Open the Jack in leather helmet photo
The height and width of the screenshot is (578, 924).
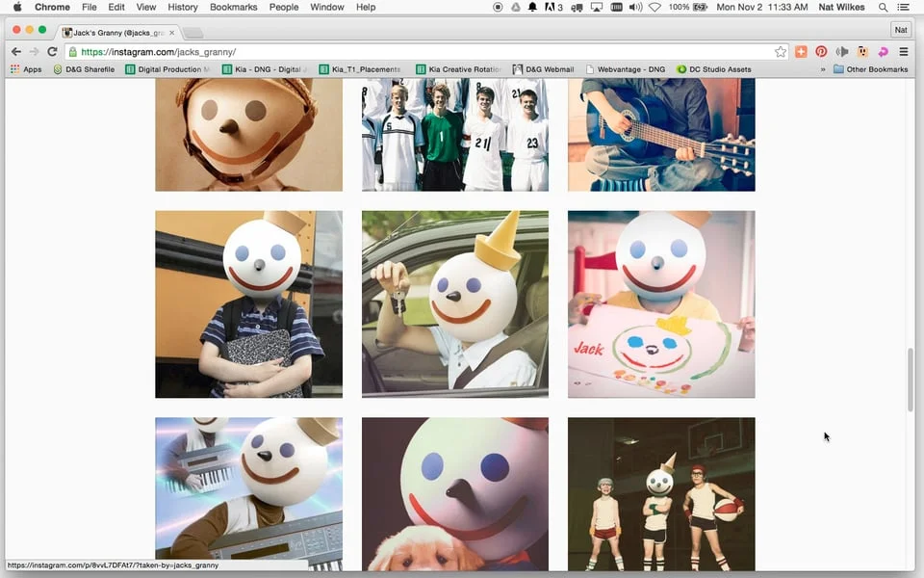pyautogui.click(x=248, y=135)
